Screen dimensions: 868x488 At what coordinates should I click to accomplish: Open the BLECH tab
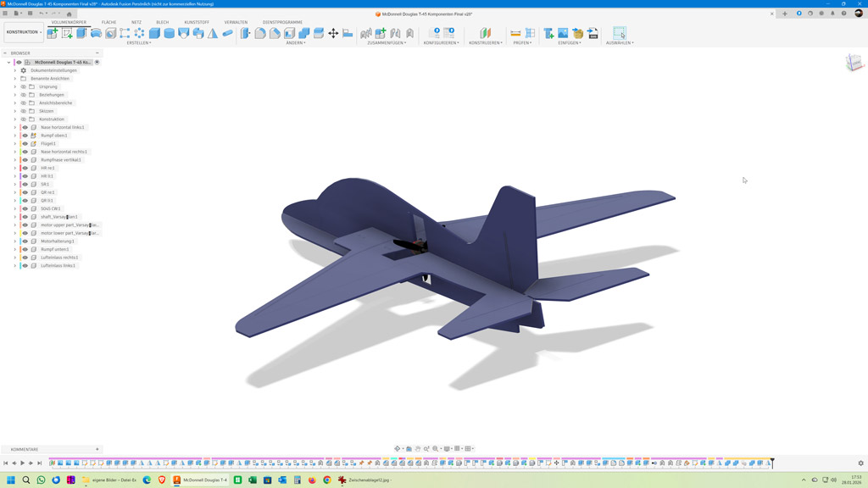tap(162, 23)
